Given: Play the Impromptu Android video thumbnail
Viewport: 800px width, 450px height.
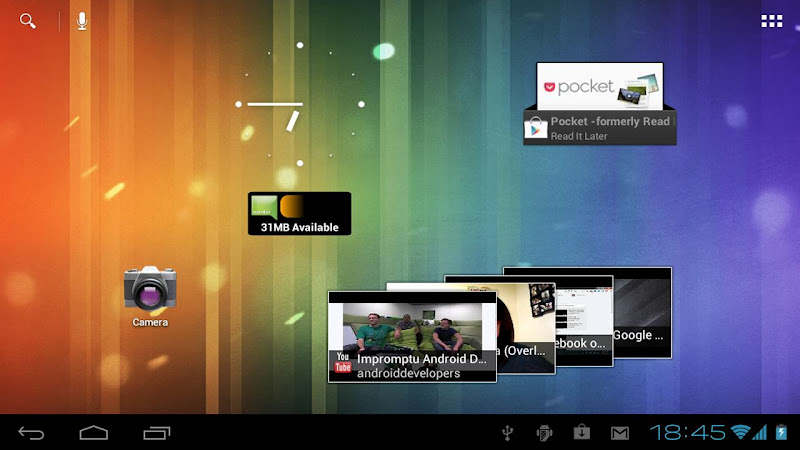Looking at the screenshot, I should 412,327.
